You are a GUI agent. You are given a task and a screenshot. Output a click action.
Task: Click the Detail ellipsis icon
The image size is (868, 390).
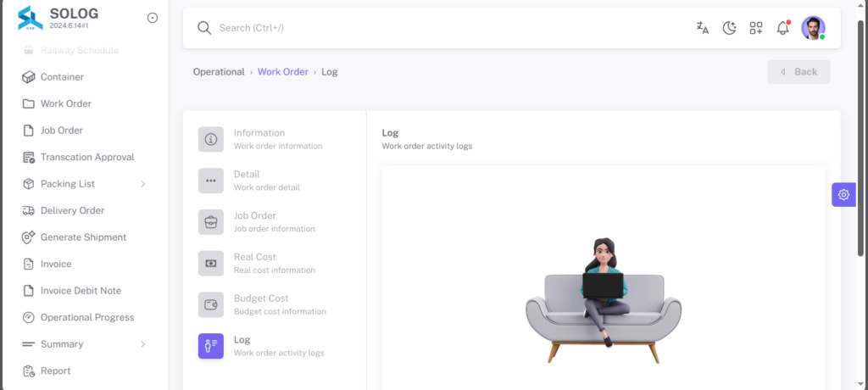pos(211,181)
